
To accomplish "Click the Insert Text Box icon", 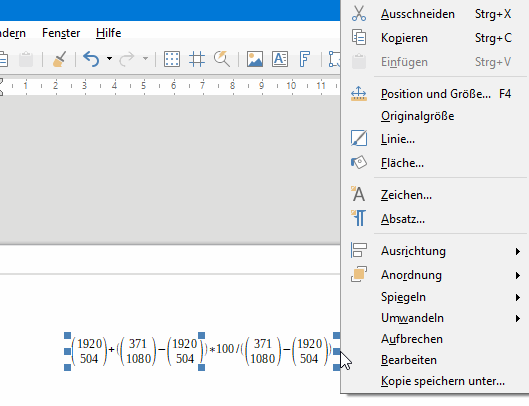I will (x=280, y=59).
